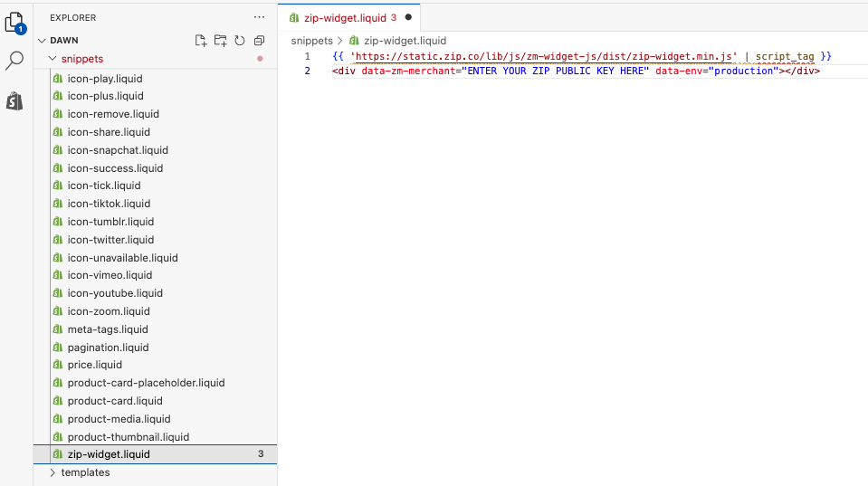Viewport: 868px width, 486px height.
Task: Select zip-widget.liquid in file tree
Action: pyautogui.click(x=155, y=454)
